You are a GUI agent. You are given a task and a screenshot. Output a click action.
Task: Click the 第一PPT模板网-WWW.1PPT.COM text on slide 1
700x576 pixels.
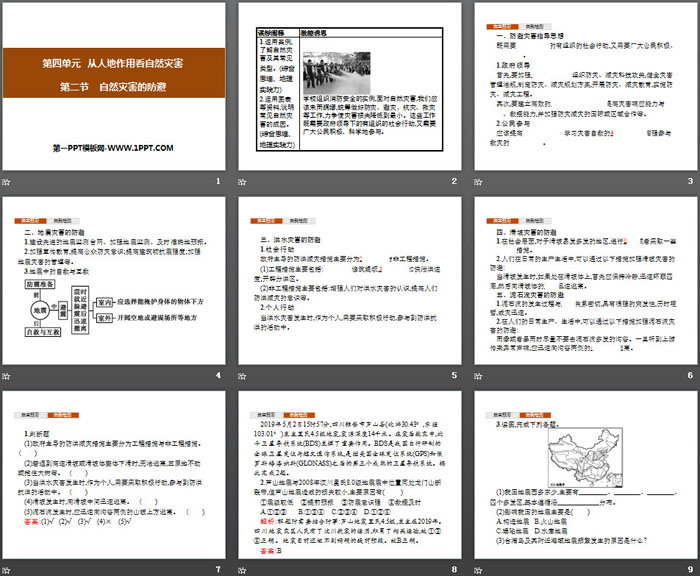tap(113, 148)
